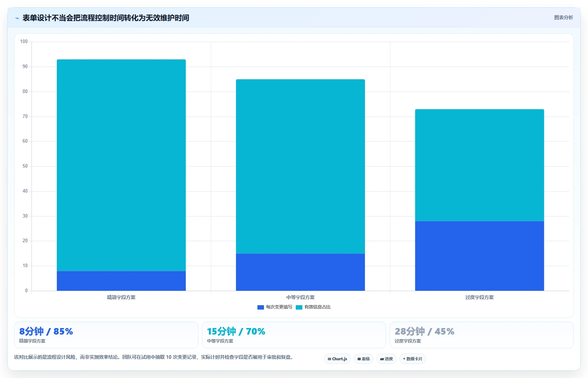The height and width of the screenshot is (378, 588).
Task: Open the 8分钟 / 85% data card
Action: tap(106, 335)
